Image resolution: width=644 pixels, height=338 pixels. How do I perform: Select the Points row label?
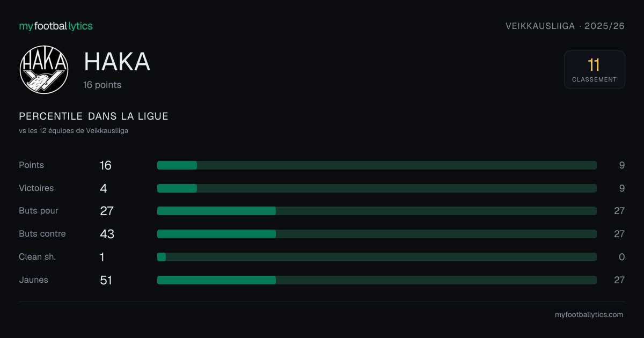pos(31,165)
